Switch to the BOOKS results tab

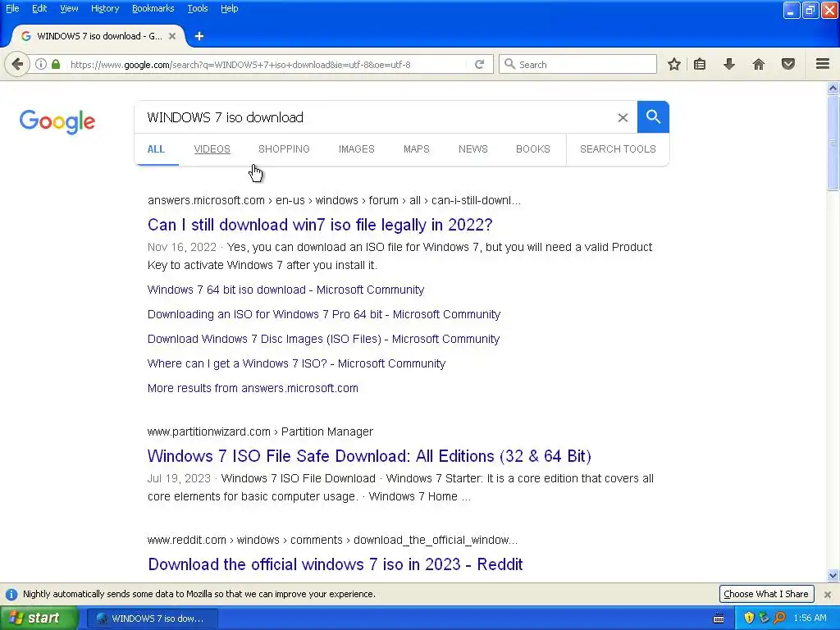click(533, 149)
